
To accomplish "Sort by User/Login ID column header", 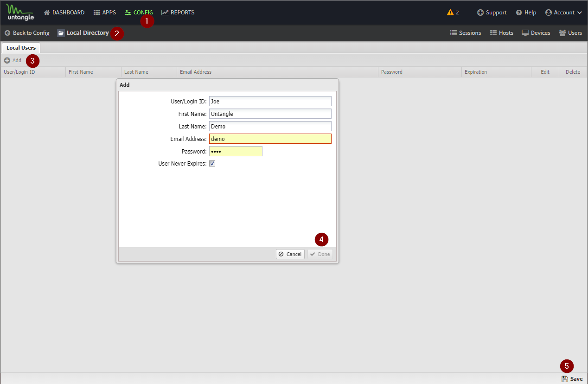I will pyautogui.click(x=33, y=72).
